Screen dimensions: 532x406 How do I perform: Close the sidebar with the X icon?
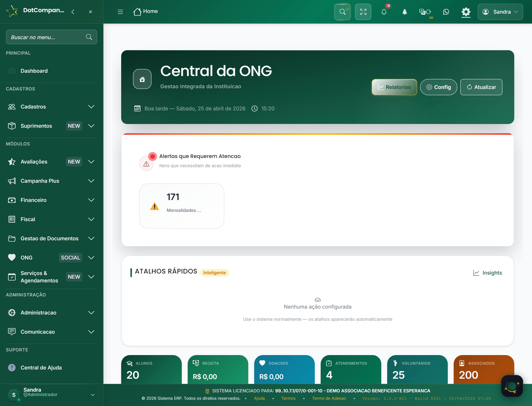point(91,12)
